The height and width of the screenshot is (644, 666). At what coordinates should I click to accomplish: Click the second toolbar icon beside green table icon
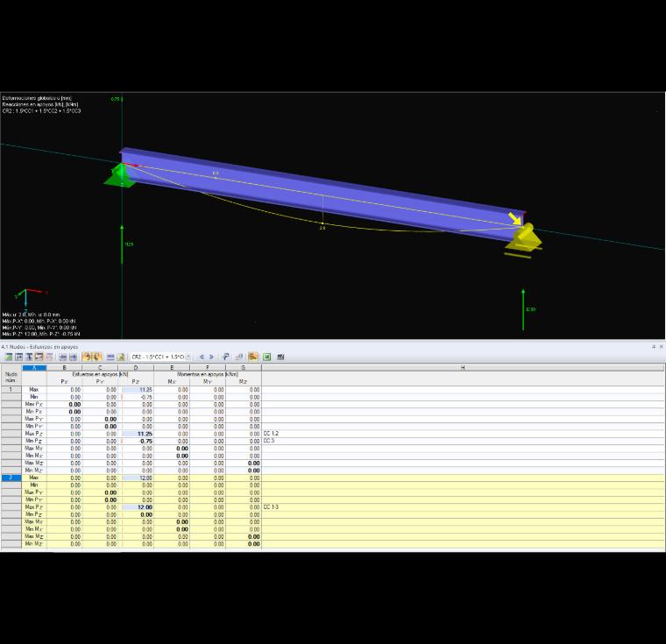(x=19, y=357)
